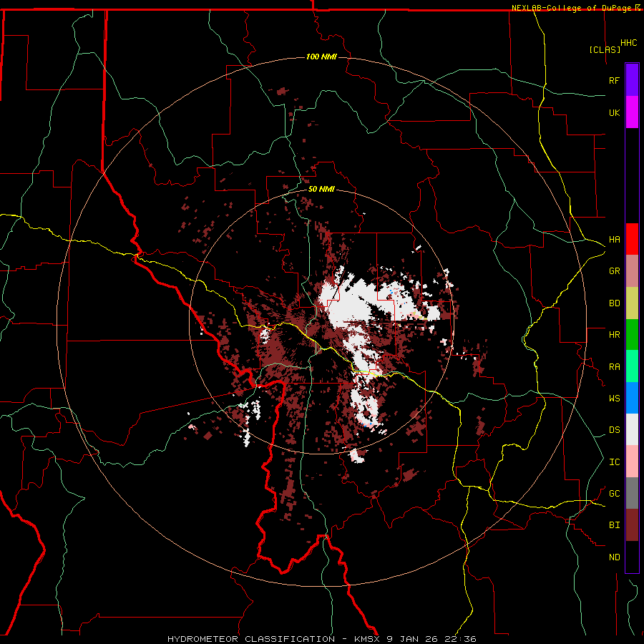
Task: Click the GC legend label
Action: point(614,494)
